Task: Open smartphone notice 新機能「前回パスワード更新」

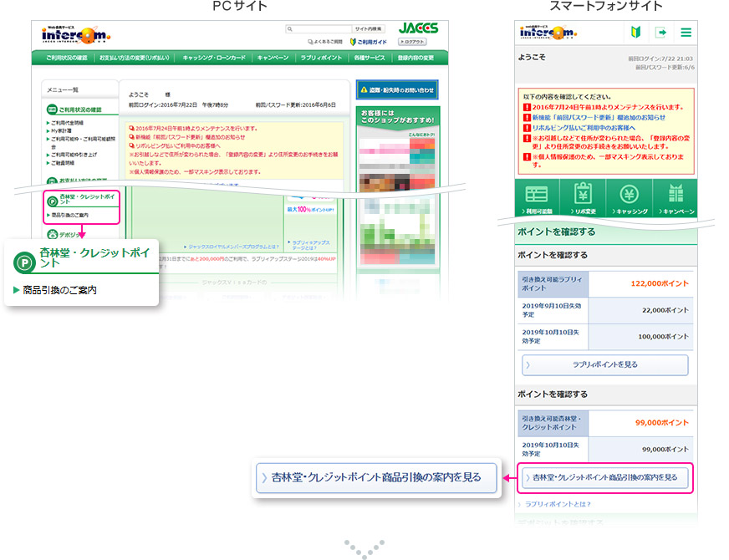Action: pos(599,118)
